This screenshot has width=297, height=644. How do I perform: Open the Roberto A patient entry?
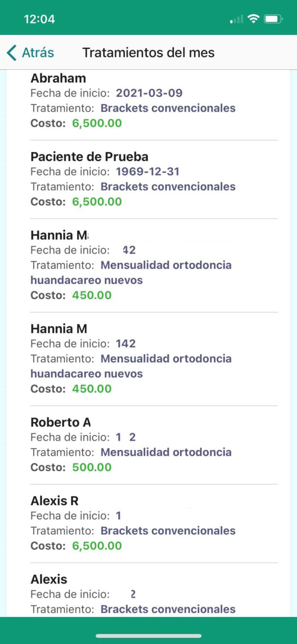pyautogui.click(x=61, y=422)
